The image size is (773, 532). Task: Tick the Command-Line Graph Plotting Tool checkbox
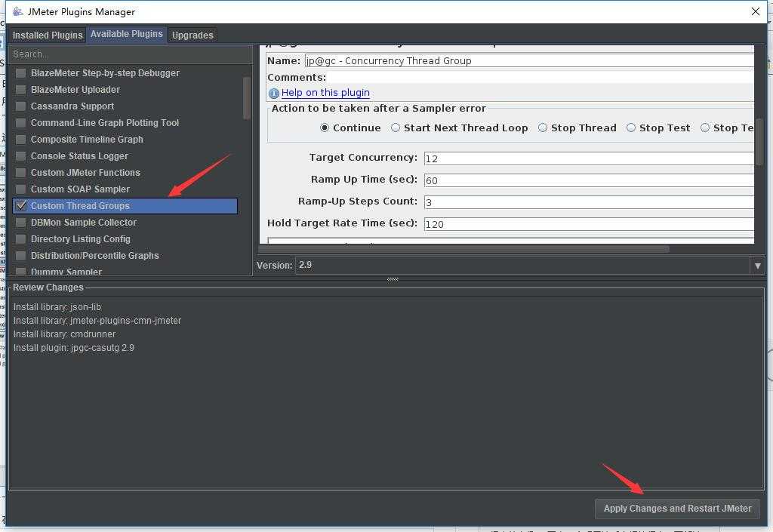[x=20, y=123]
